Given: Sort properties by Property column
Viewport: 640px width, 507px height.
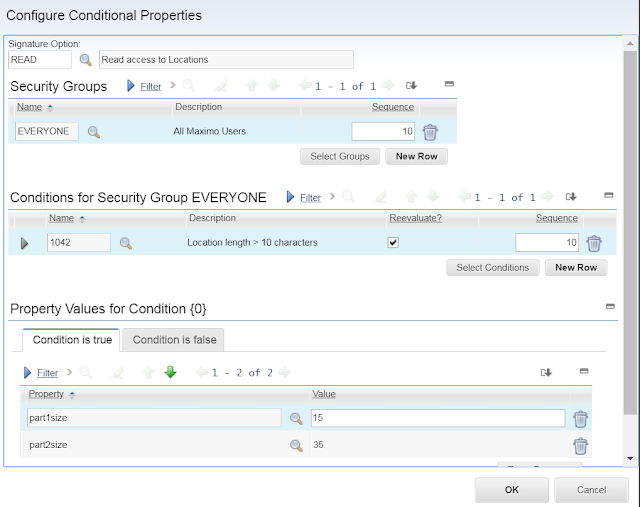Looking at the screenshot, I should 46,394.
